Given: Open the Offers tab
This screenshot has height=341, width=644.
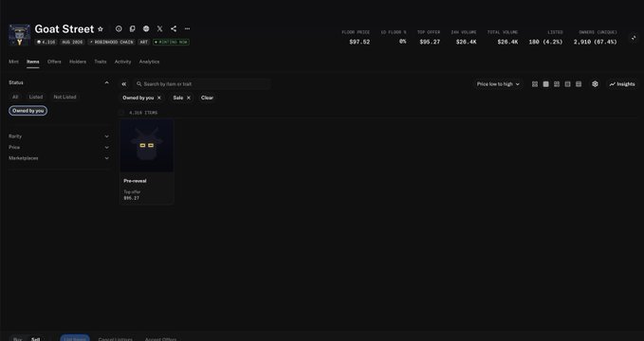Looking at the screenshot, I should [x=54, y=62].
